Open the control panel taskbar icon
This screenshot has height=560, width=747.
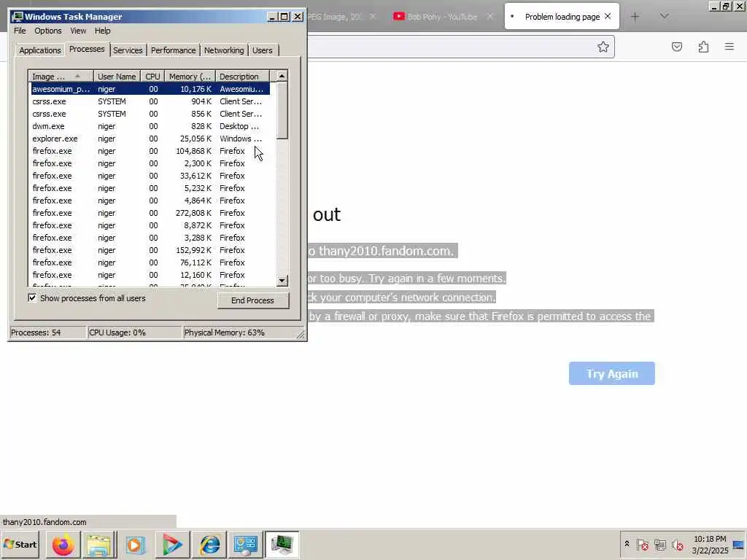point(246,545)
